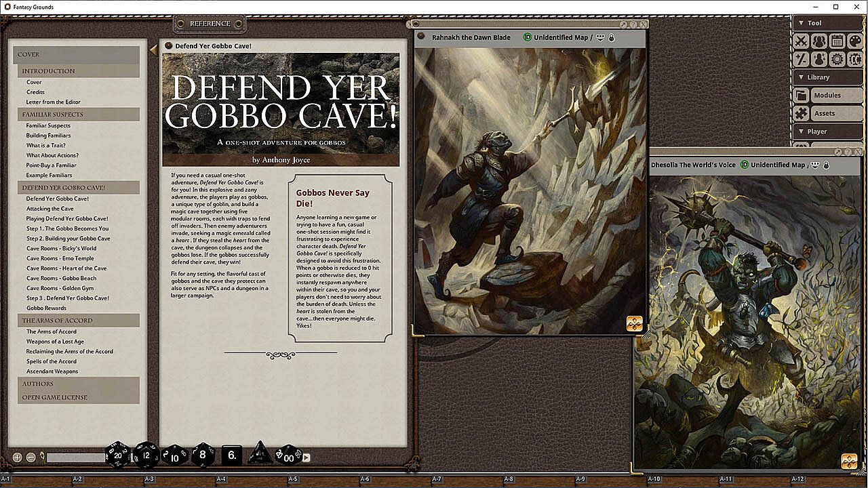
Task: Click the small arrow button after dice
Action: 307,457
